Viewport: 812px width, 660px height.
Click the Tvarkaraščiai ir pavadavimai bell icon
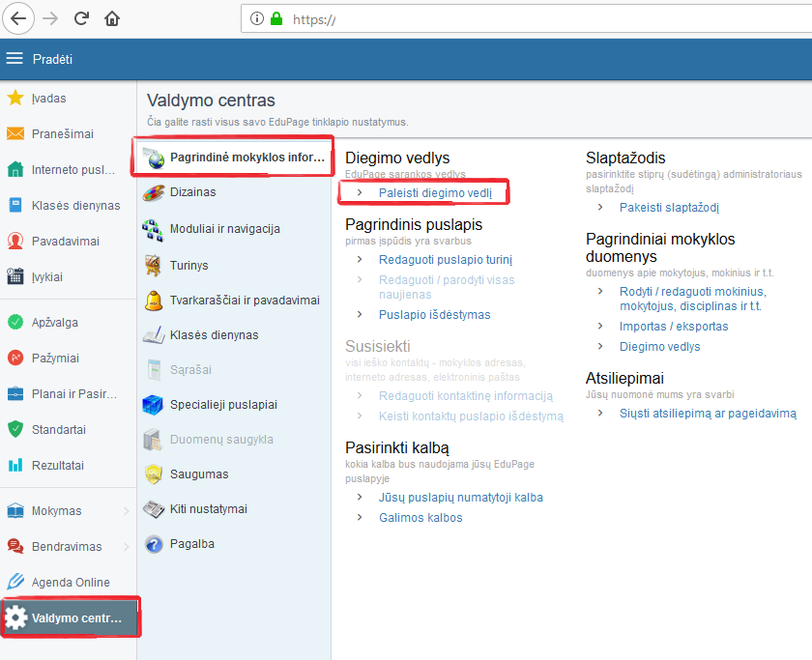click(154, 301)
